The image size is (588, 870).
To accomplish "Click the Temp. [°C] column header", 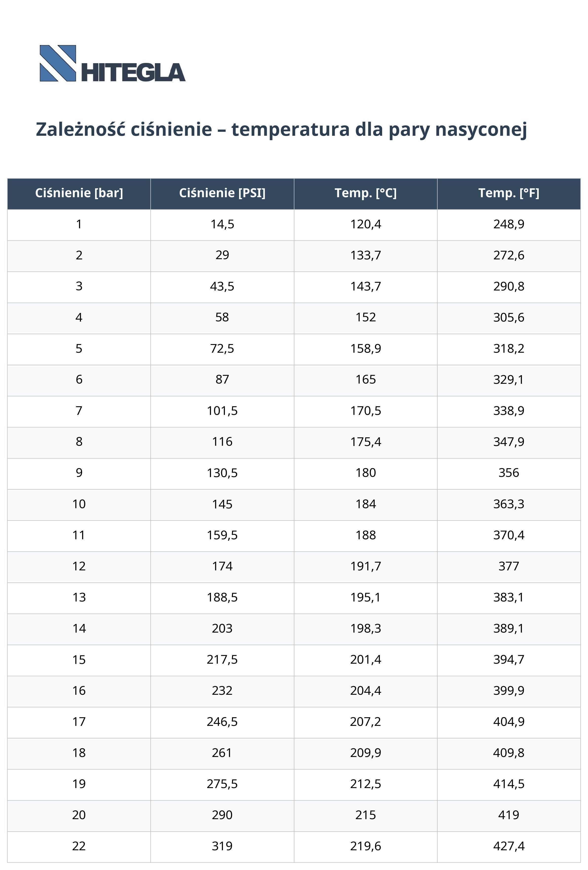I will click(365, 193).
